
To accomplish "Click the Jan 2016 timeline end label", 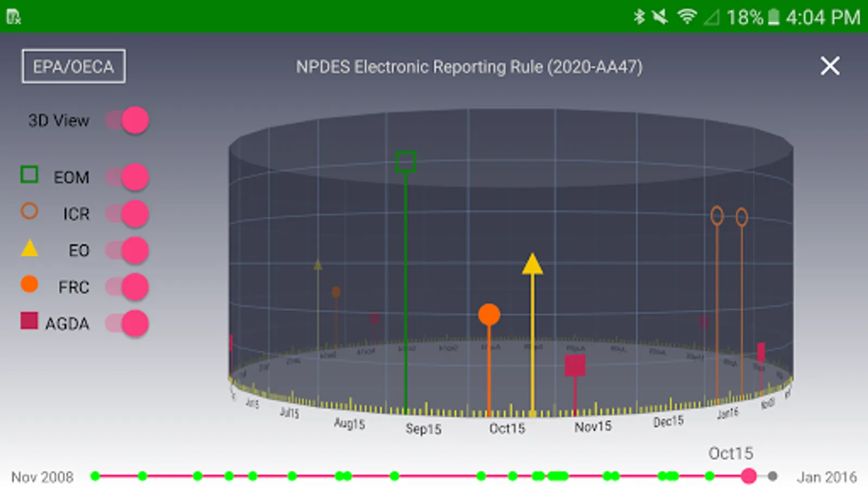I will [826, 477].
